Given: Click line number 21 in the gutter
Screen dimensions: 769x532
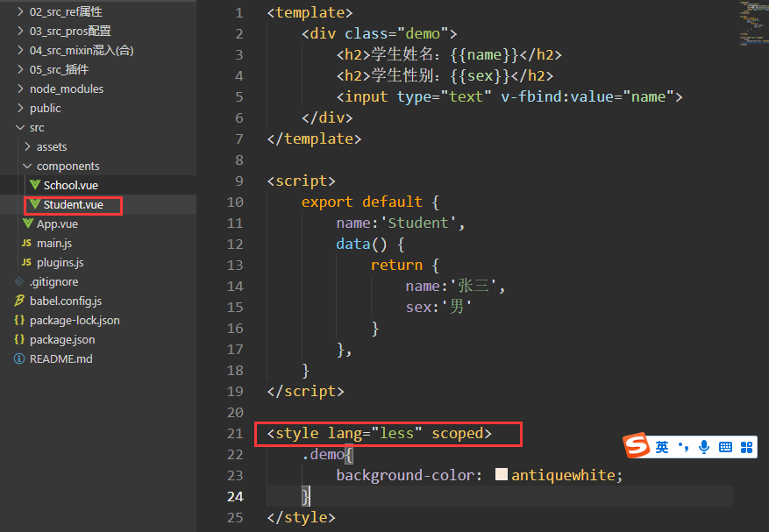Looking at the screenshot, I should point(235,434).
